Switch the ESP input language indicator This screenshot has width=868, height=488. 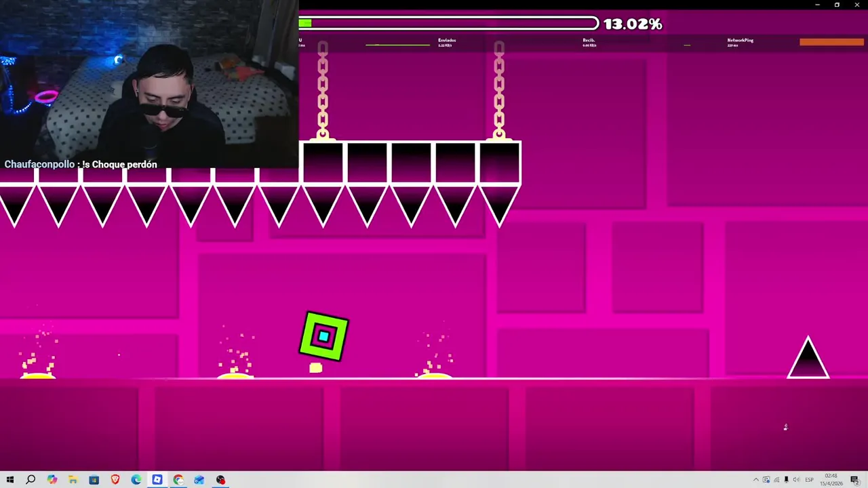[x=809, y=480]
